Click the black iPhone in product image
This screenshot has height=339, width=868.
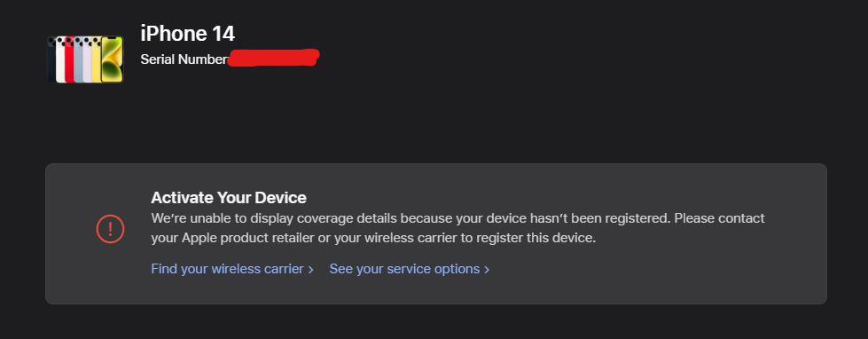[51, 59]
